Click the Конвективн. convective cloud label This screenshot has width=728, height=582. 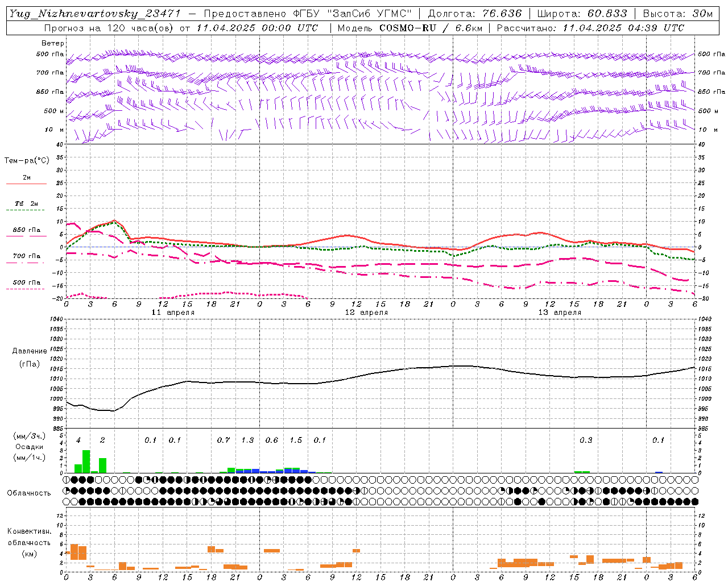tap(30, 531)
